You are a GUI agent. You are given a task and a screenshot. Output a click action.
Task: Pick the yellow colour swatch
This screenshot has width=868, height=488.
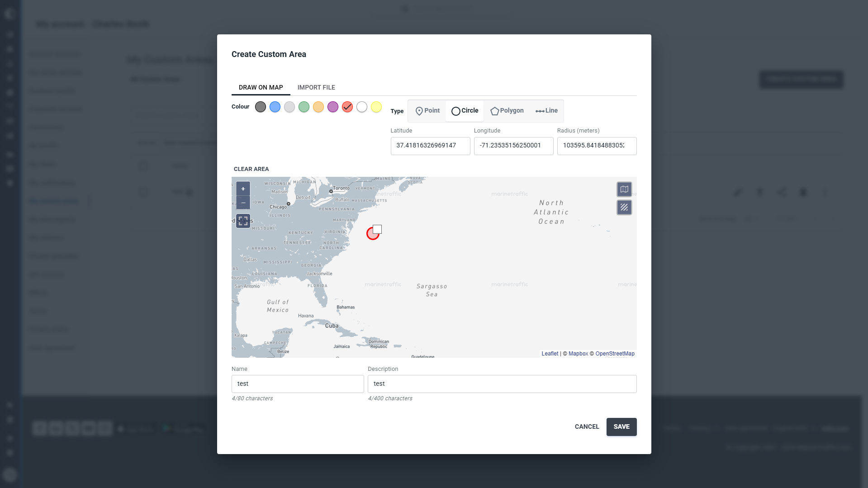pos(376,107)
